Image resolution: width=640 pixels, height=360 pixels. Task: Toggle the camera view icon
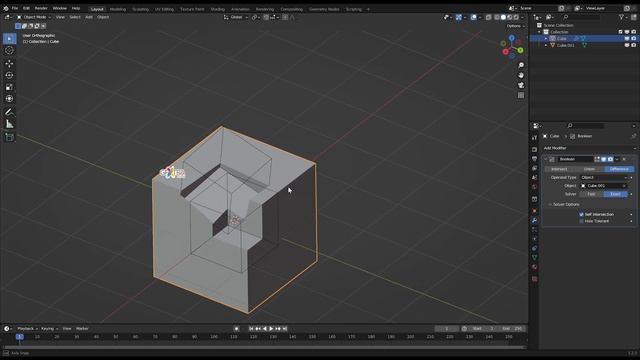click(x=521, y=85)
